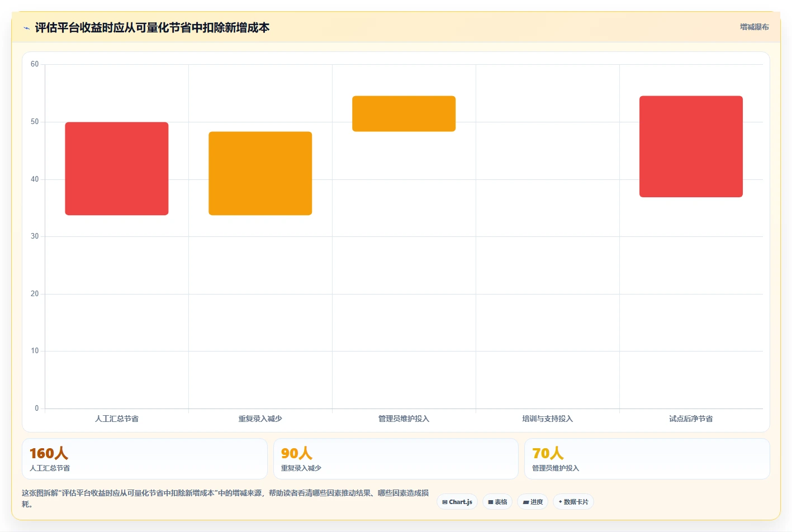
Task: Click the 管理员维护投入 x-axis label
Action: tap(404, 419)
